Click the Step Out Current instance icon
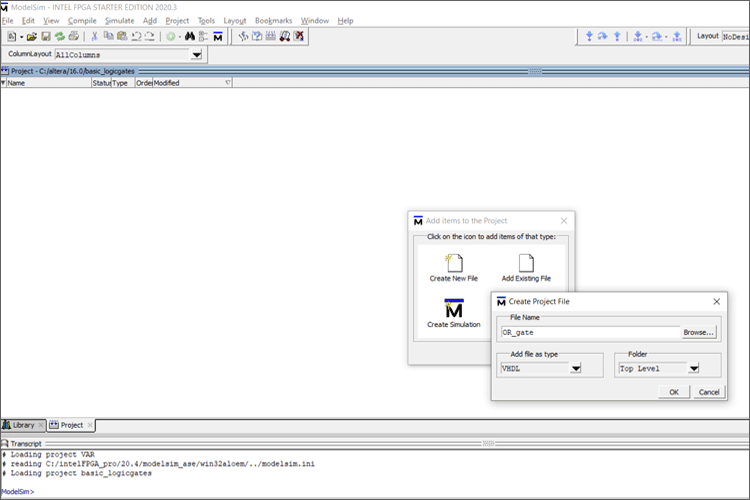This screenshot has width=750, height=500. point(677,36)
